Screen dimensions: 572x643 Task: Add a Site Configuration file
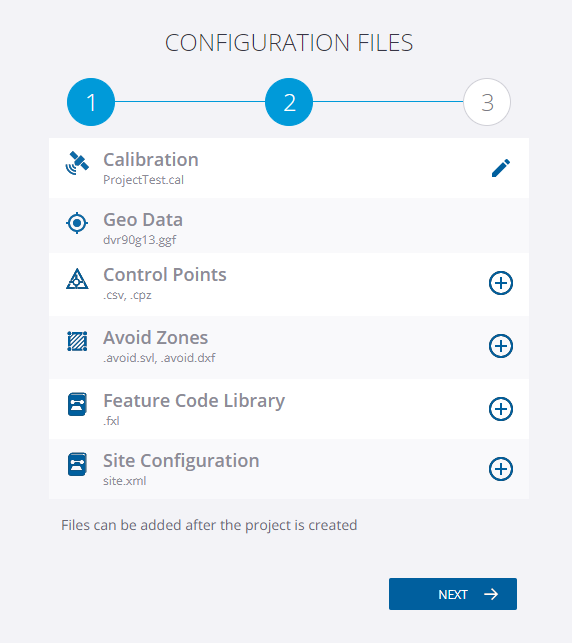501,469
